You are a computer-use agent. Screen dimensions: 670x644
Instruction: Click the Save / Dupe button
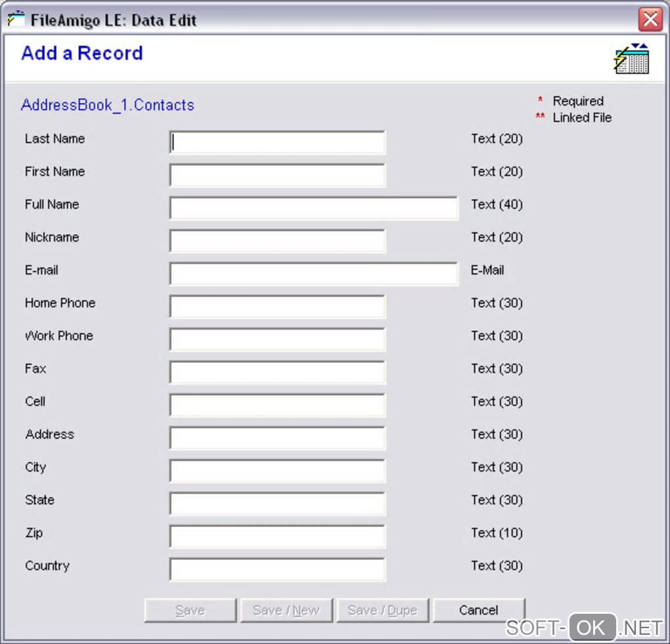pyautogui.click(x=382, y=611)
